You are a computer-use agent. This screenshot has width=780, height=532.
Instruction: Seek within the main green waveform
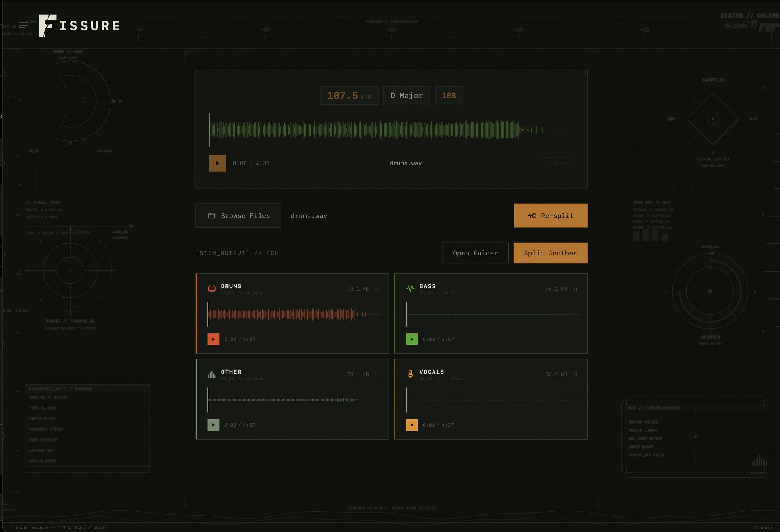(391, 130)
